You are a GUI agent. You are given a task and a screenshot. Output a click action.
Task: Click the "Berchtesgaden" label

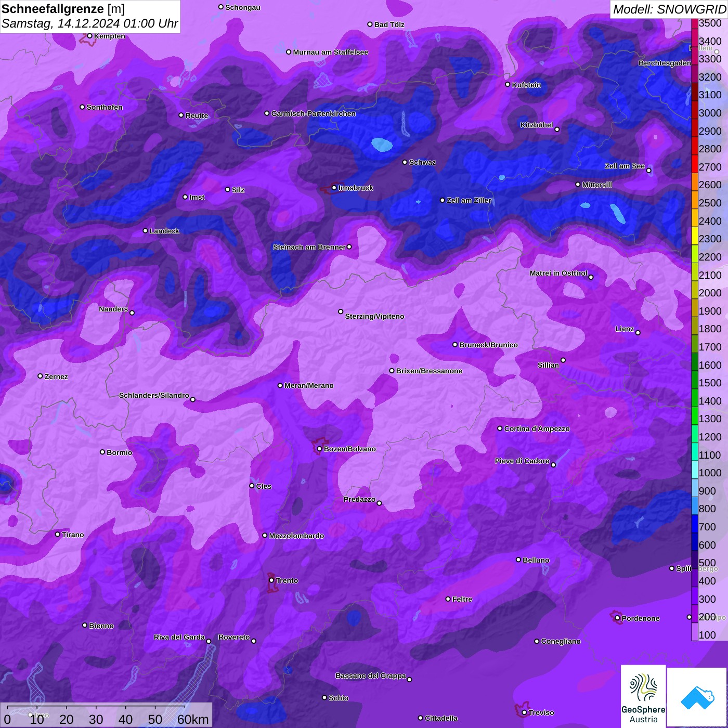[665, 63]
